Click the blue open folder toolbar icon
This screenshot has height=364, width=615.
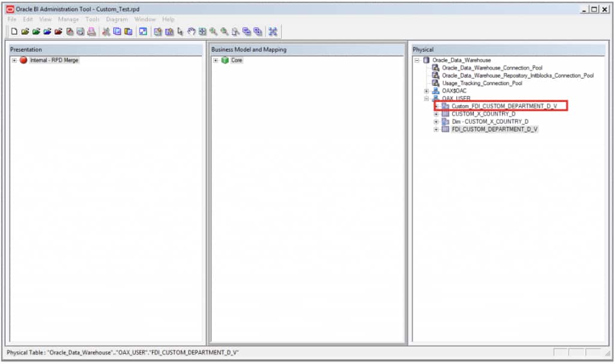[x=47, y=31]
